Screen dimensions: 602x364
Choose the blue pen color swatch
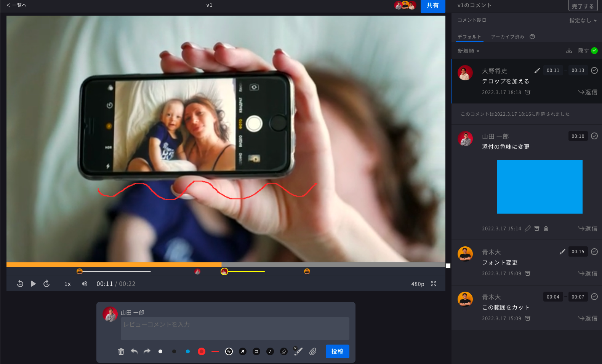(188, 351)
